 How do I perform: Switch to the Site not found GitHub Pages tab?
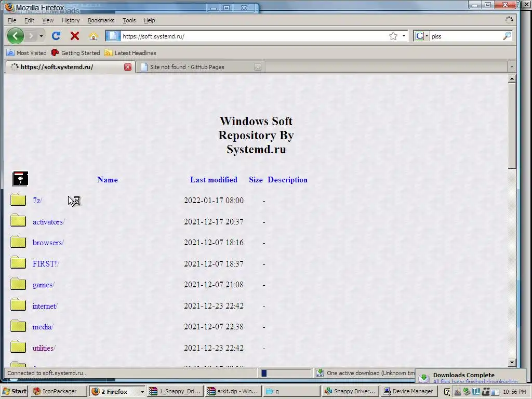(197, 67)
